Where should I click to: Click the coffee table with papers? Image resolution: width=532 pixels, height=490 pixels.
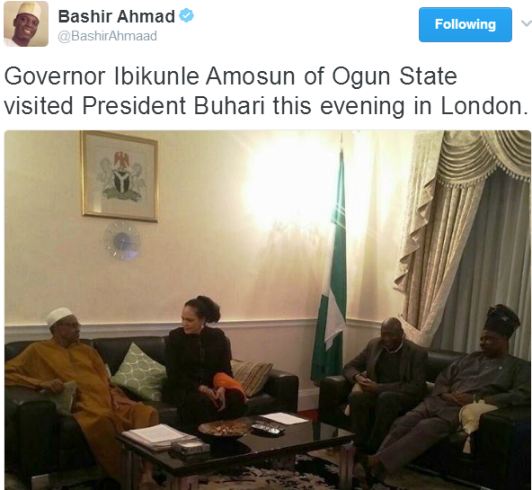pos(234,445)
